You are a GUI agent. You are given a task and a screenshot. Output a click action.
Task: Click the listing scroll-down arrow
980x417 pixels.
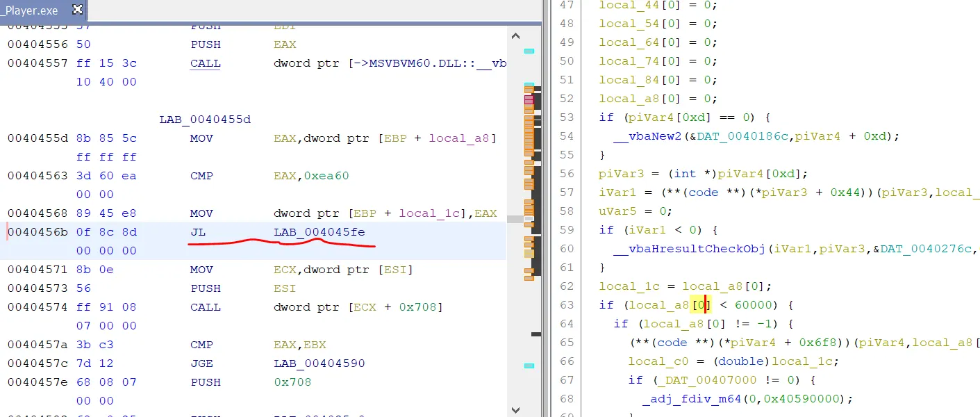[515, 409]
